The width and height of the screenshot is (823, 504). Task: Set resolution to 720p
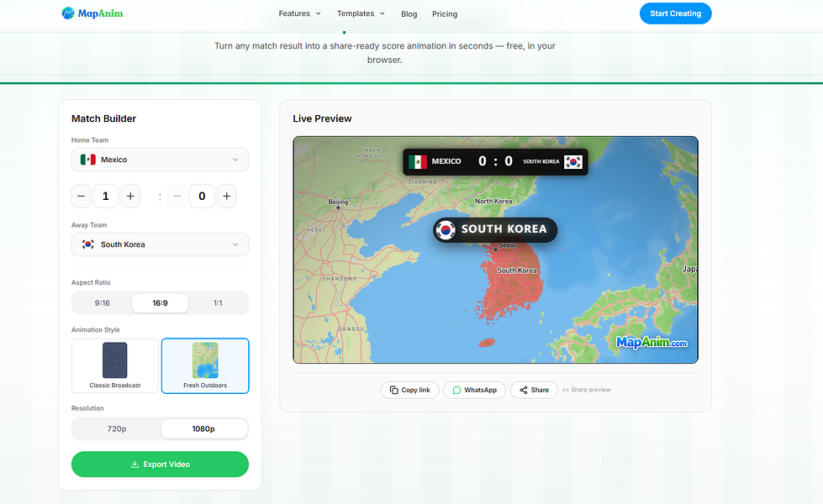click(x=117, y=429)
